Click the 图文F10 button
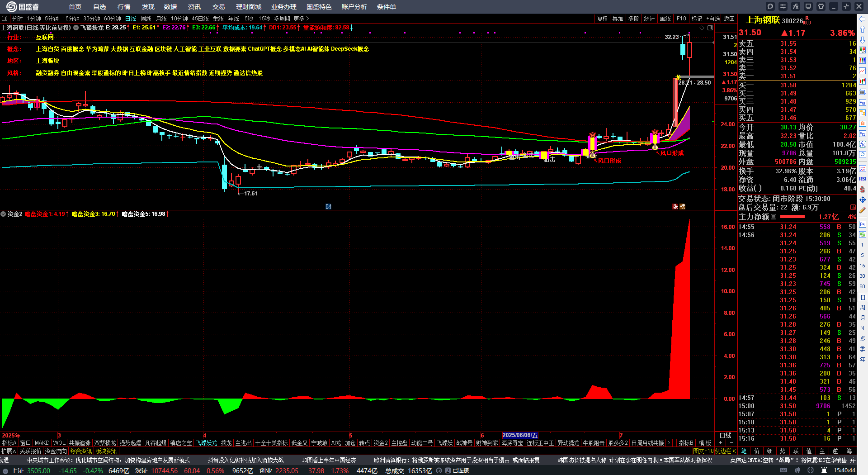 point(703,451)
